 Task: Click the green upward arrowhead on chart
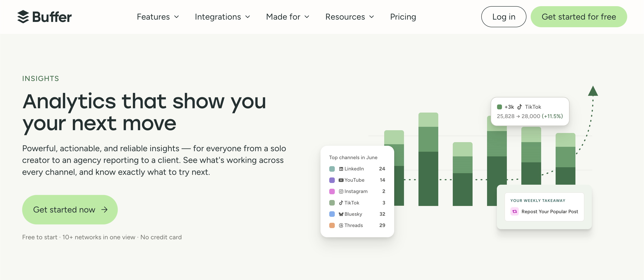coord(593,91)
